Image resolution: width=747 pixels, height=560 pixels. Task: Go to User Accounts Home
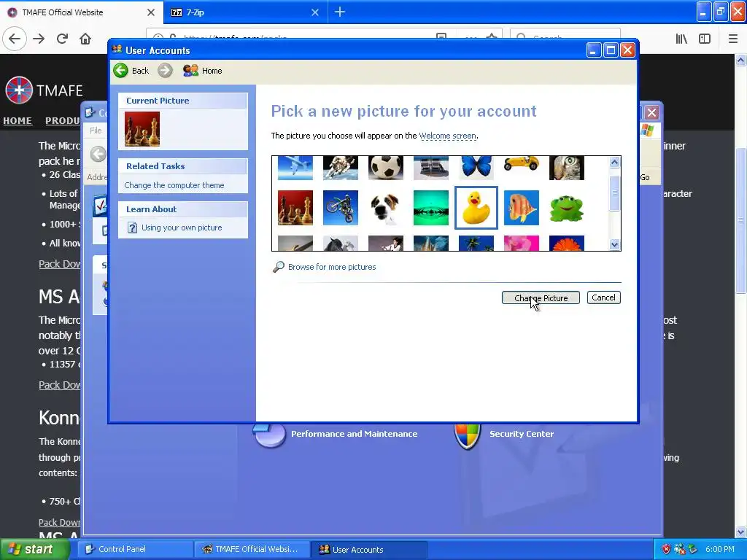pos(203,71)
